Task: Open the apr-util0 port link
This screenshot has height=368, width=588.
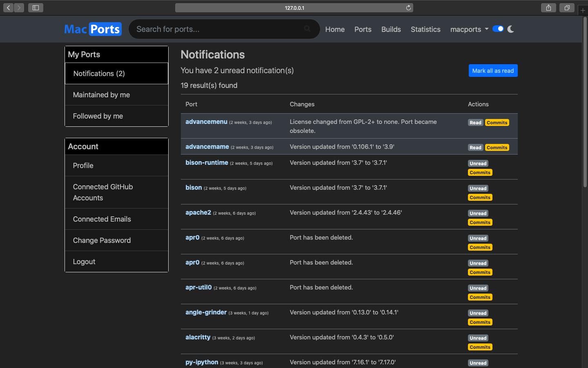Action: coord(198,287)
